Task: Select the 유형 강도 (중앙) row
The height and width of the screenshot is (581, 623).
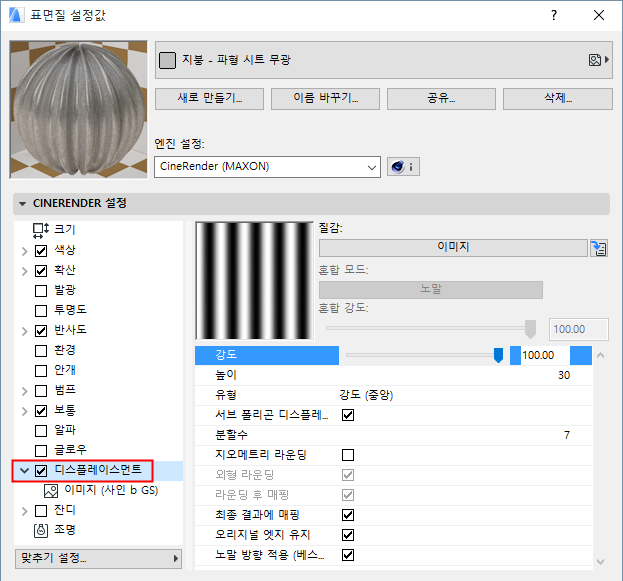Action: pos(393,395)
